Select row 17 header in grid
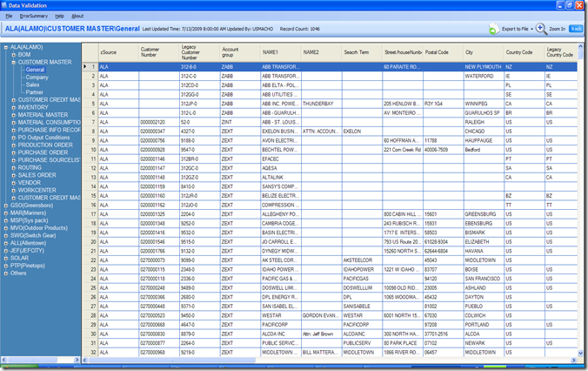 click(x=90, y=214)
